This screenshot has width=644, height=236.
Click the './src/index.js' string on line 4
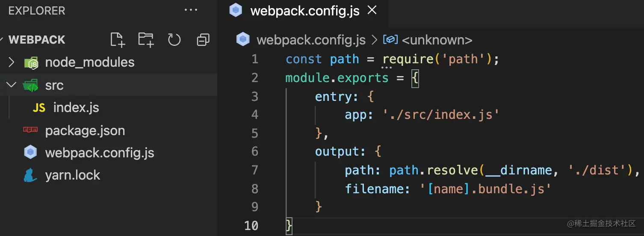[x=441, y=115]
